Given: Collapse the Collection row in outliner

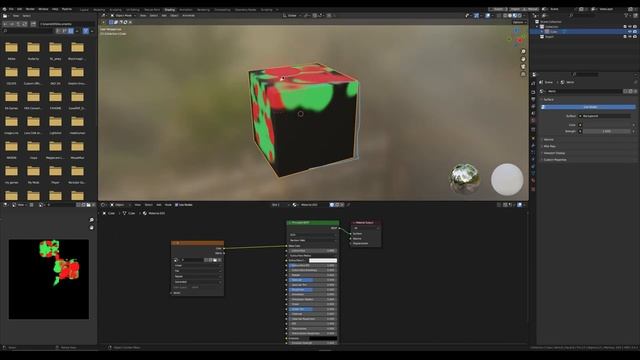Looking at the screenshot, I should coord(537,27).
